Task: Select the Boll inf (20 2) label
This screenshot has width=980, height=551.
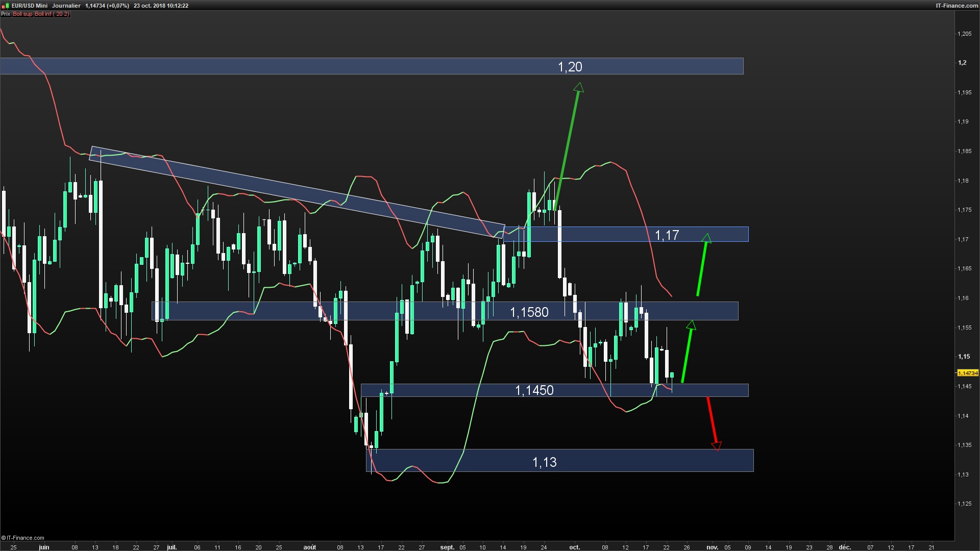Action: click(52, 14)
